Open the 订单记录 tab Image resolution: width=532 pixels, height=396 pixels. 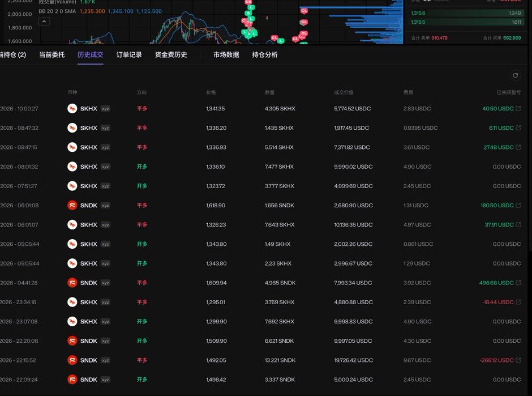[129, 55]
